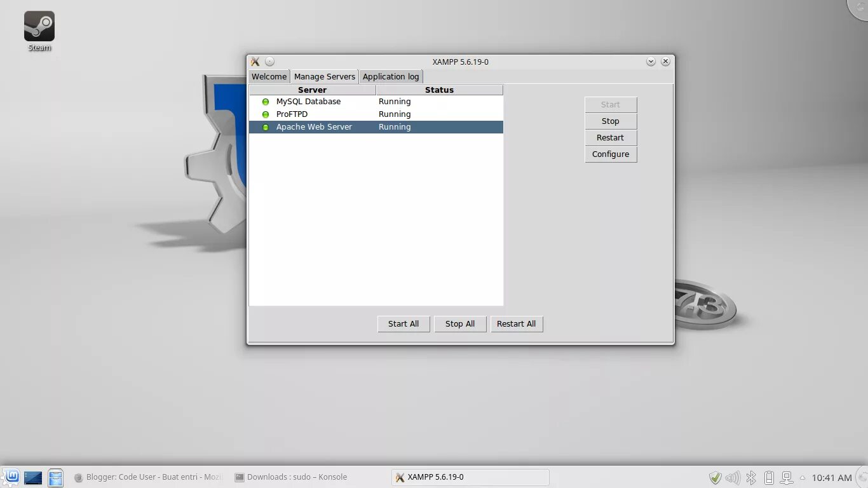Click the green status light for MySQL Database

point(266,102)
